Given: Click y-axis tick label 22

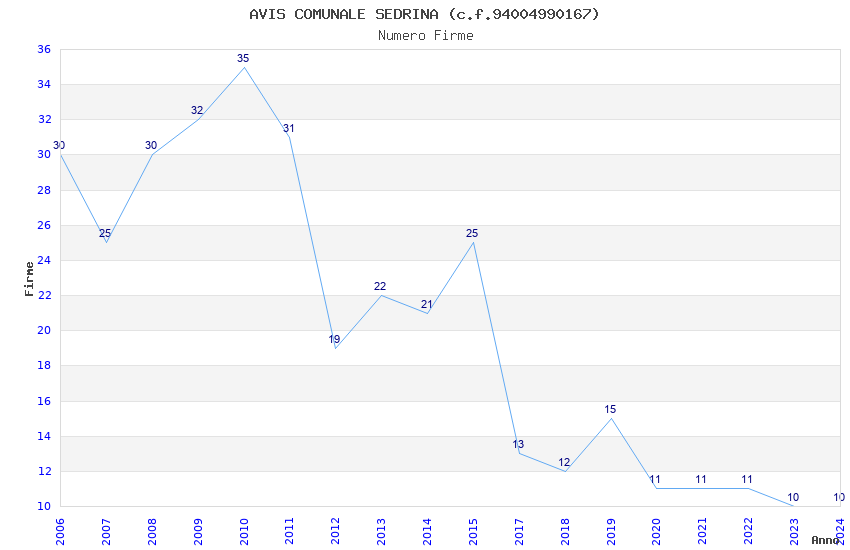Looking at the screenshot, I should click(x=44, y=295).
